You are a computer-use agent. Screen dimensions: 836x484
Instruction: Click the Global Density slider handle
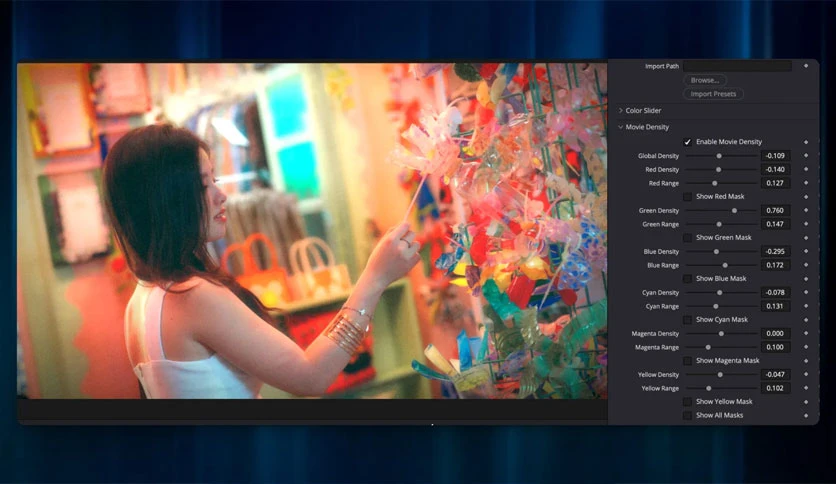(719, 156)
